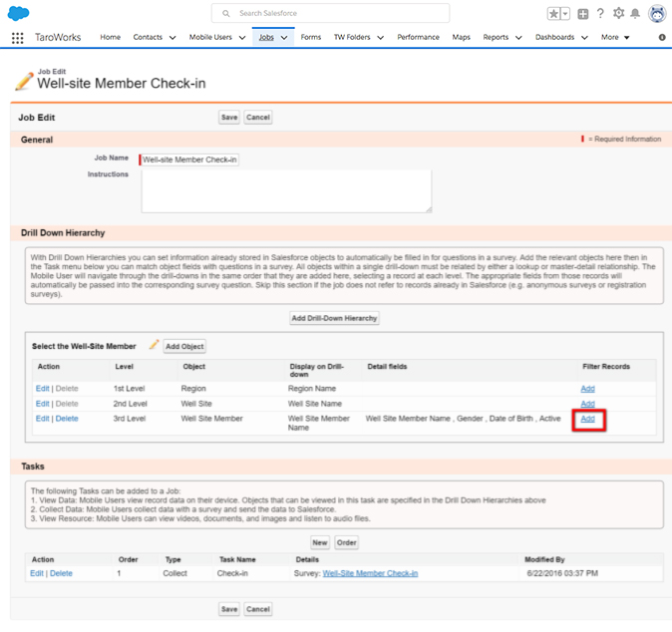Screen dimensions: 672x632
Task: Select the 'Region Name' display cell
Action: pyautogui.click(x=312, y=389)
